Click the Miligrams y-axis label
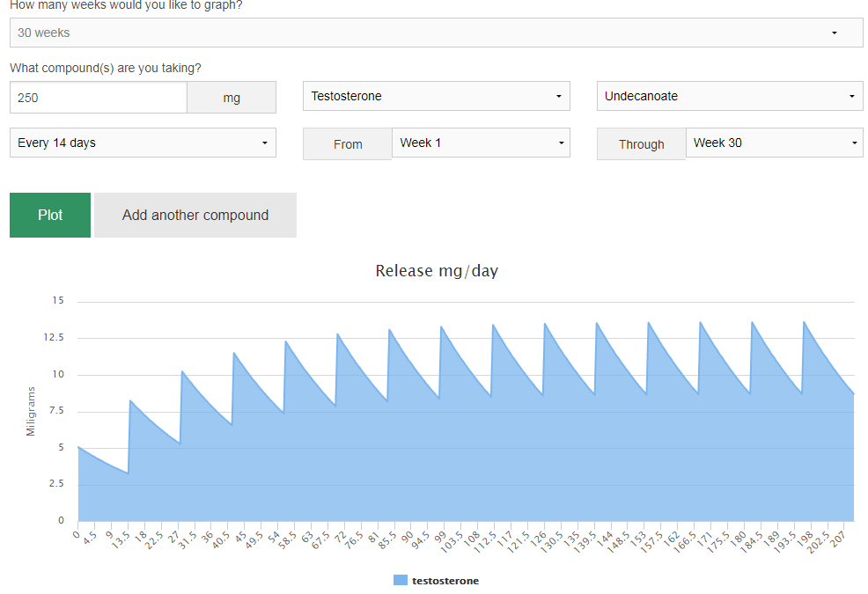The width and height of the screenshot is (868, 594). coord(31,411)
